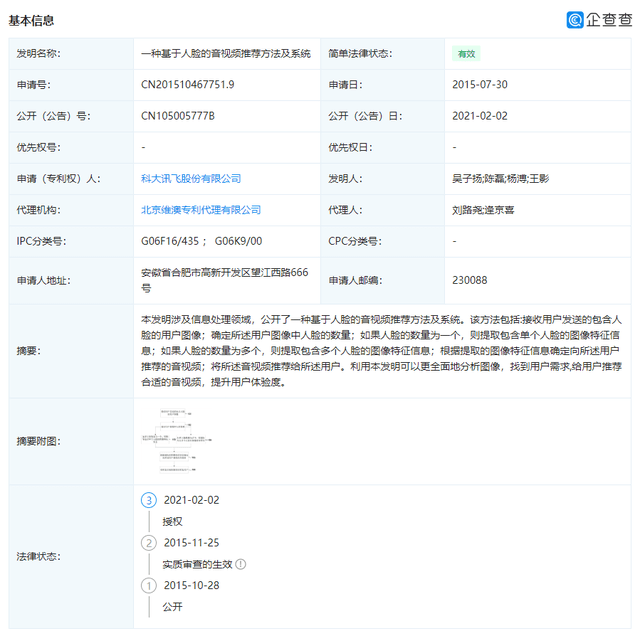640x641 pixels.
Task: Select publication number CN105005777B
Action: click(178, 116)
